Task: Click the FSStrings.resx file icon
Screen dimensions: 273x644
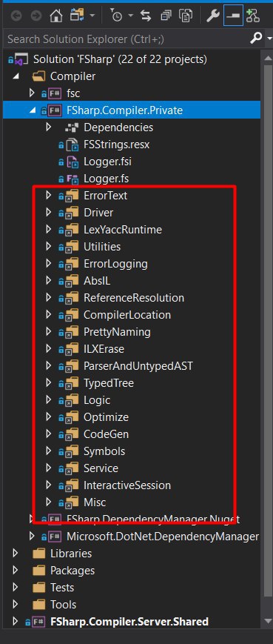Action: click(72, 145)
